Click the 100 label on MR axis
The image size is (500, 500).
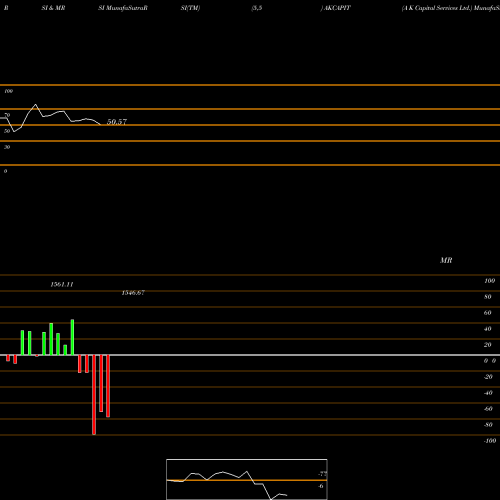[x=490, y=281]
